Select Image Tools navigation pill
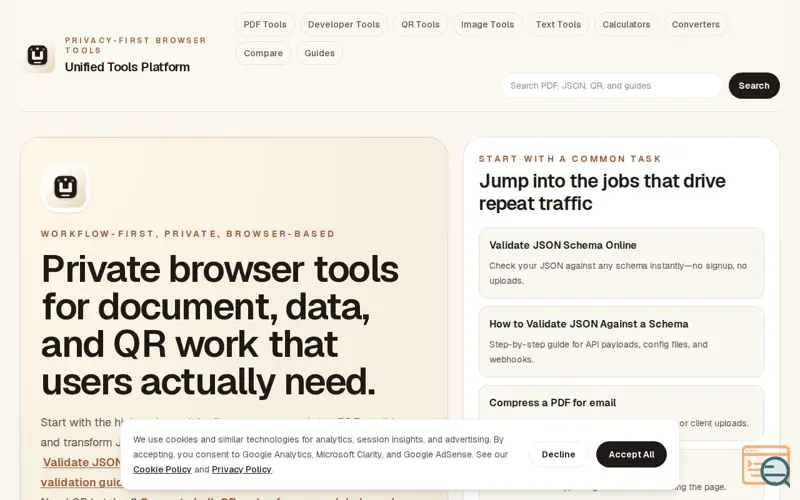Screen dimensions: 800x500 [487, 24]
